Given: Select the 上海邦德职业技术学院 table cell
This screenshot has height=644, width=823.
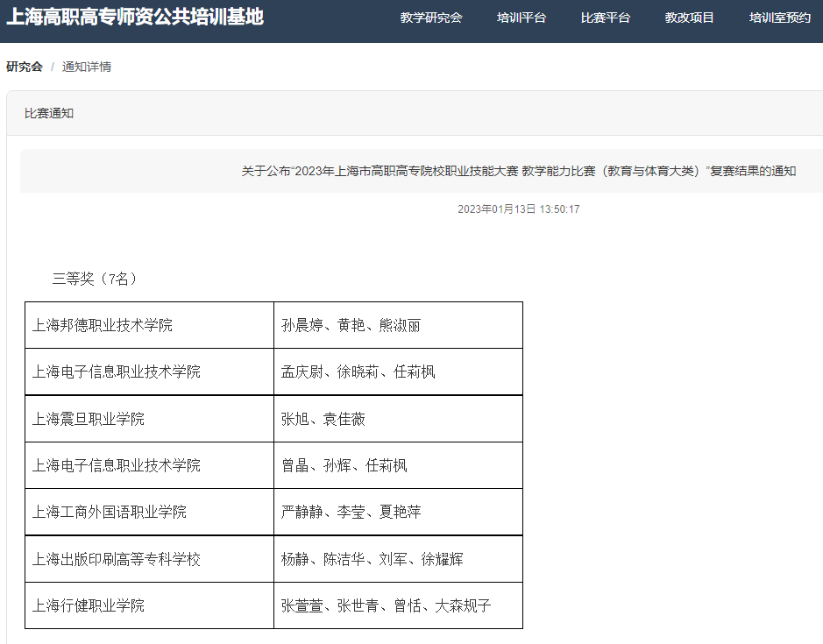Looking at the screenshot, I should coord(103,325).
